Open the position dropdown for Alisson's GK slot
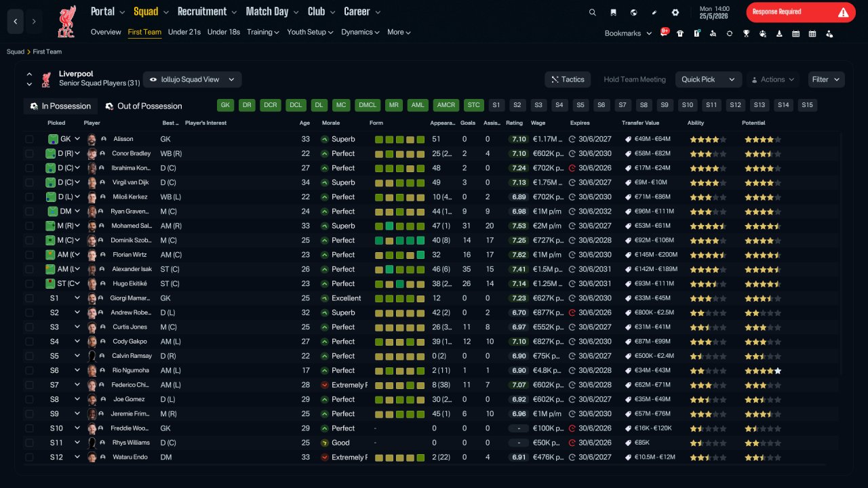The height and width of the screenshot is (488, 868). click(x=77, y=139)
